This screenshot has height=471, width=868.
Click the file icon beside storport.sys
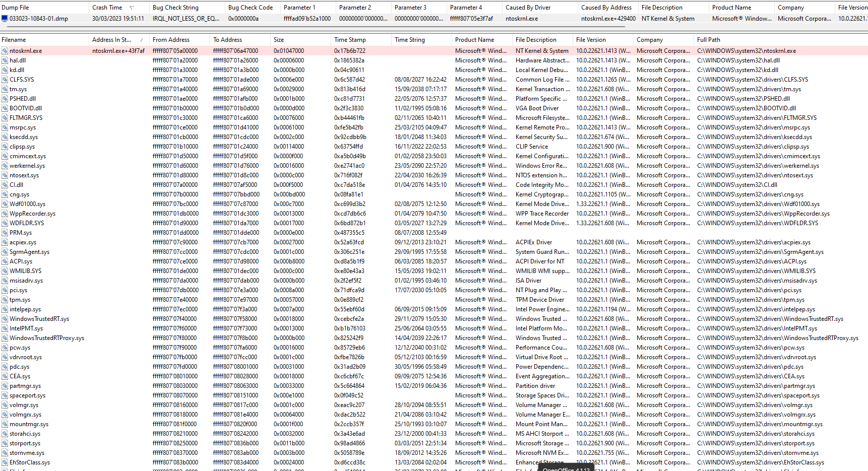point(5,443)
